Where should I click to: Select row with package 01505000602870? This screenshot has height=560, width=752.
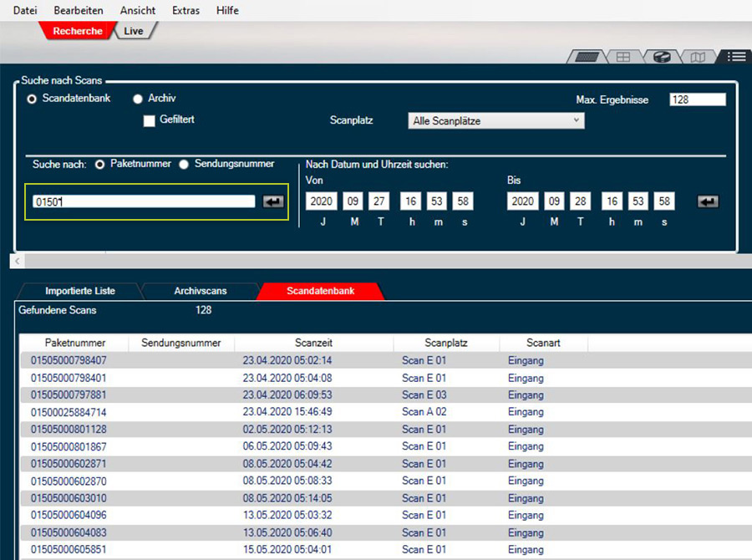pos(386,481)
